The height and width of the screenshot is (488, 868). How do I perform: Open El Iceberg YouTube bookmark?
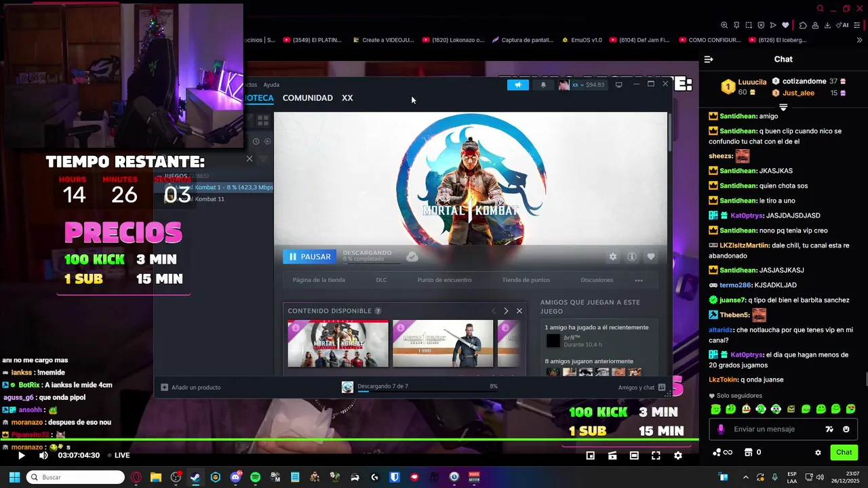point(777,40)
